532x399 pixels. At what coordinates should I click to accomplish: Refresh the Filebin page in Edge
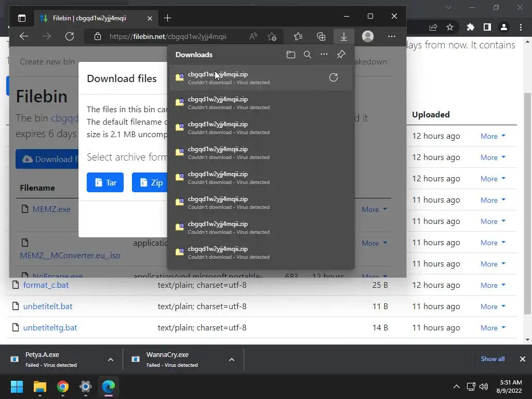pos(70,36)
